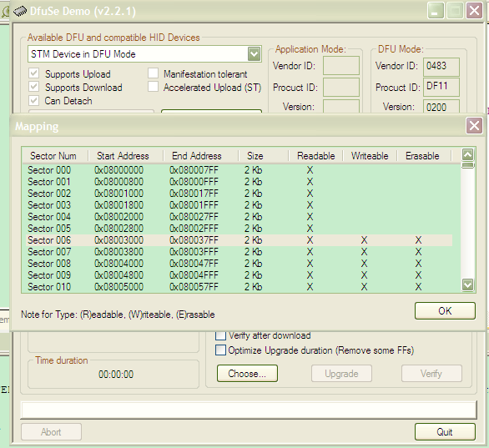Click the Application Mode Product ID field
489x448 pixels.
341,87
